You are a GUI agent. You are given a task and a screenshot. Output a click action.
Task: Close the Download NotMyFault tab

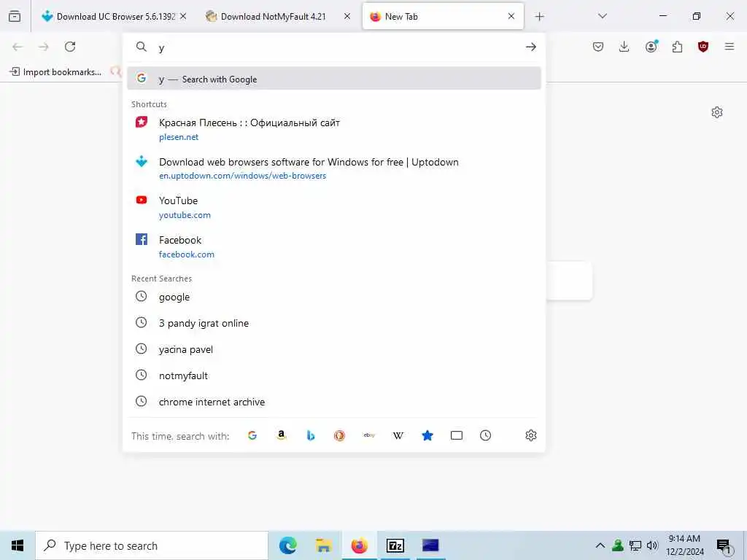(x=347, y=16)
